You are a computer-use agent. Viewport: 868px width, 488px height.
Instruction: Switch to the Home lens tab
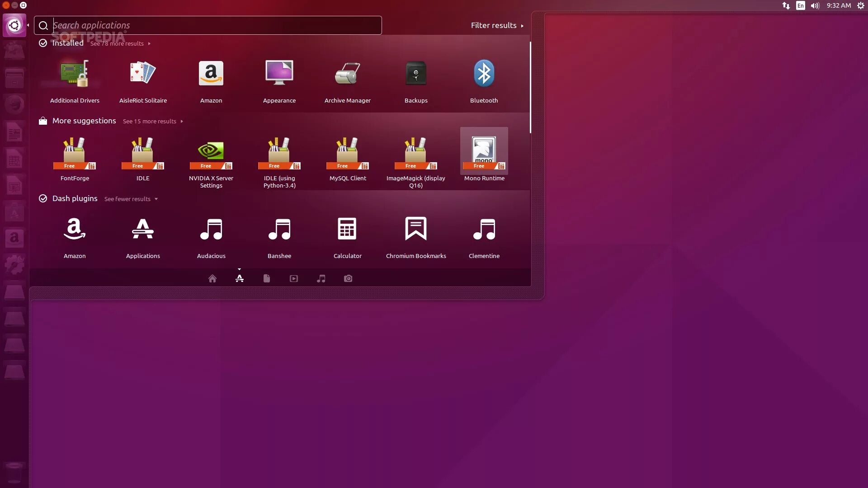point(212,279)
